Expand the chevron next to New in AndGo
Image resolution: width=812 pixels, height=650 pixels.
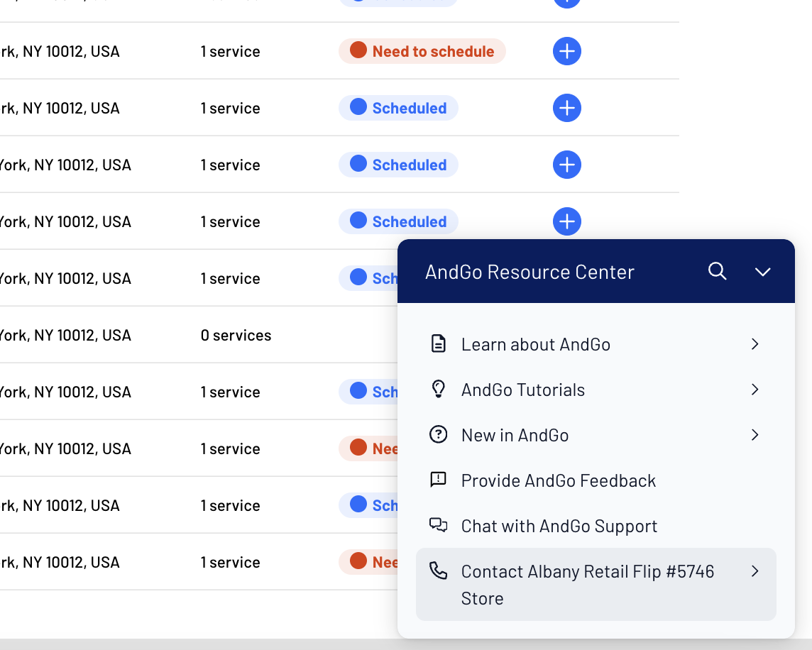[x=755, y=434]
